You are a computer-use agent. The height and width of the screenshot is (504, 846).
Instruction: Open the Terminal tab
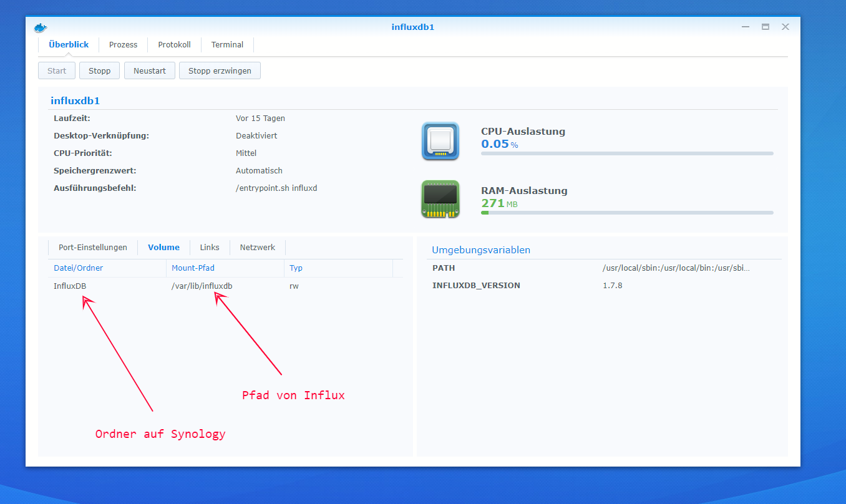point(227,45)
